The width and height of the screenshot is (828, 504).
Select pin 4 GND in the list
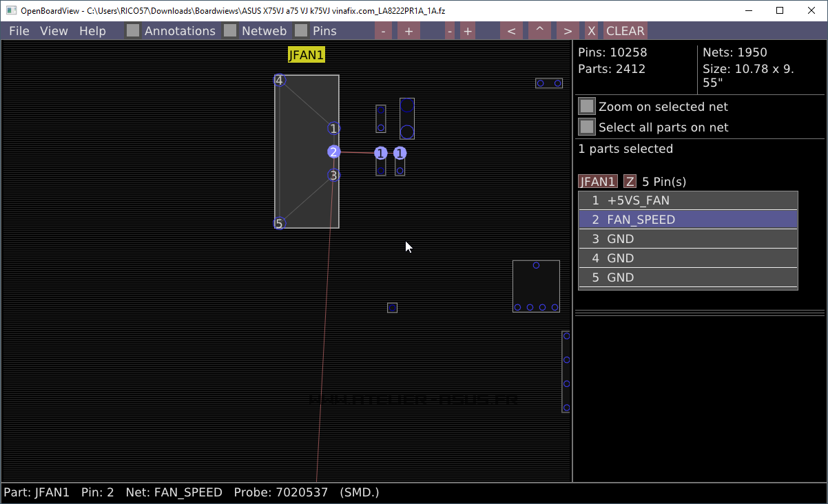[x=687, y=258]
